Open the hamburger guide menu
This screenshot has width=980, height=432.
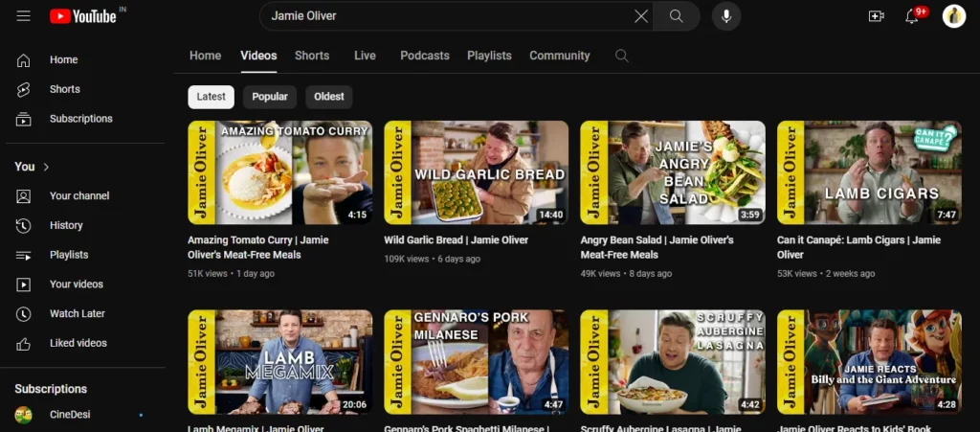tap(23, 16)
